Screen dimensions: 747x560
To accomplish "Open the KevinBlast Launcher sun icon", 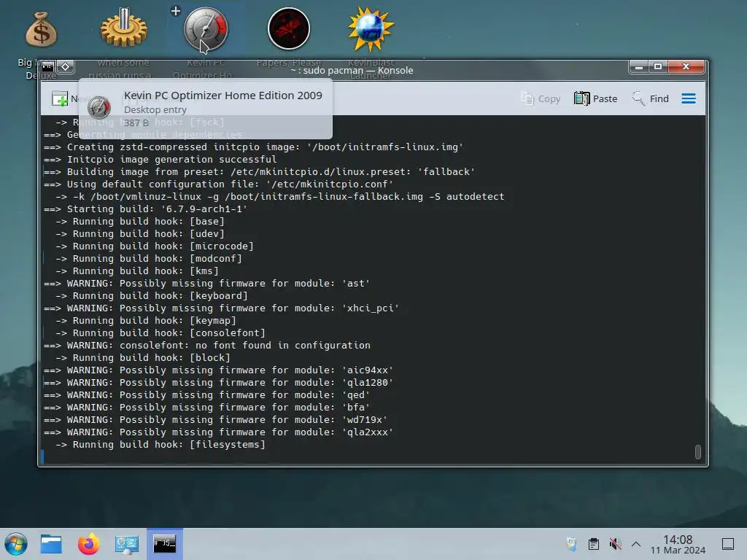I will coord(371,28).
